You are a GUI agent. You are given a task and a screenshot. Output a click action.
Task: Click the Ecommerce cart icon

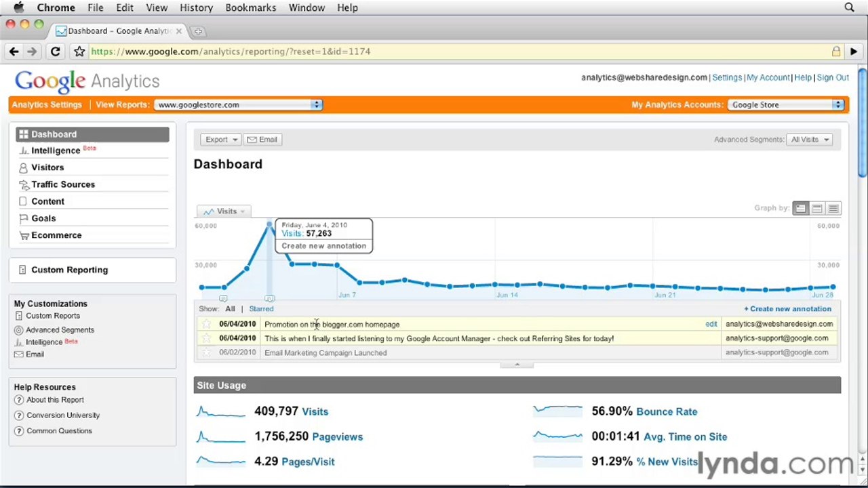(24, 235)
